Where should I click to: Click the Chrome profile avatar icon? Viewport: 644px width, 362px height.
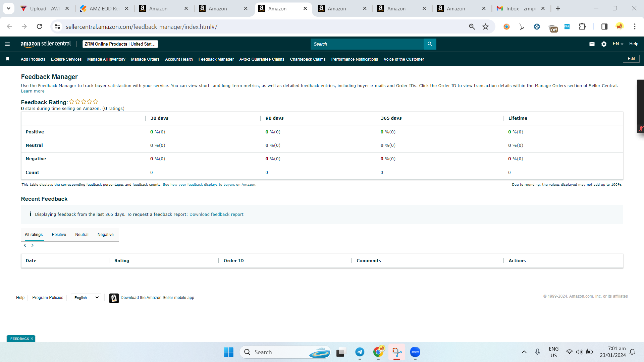coord(620,26)
